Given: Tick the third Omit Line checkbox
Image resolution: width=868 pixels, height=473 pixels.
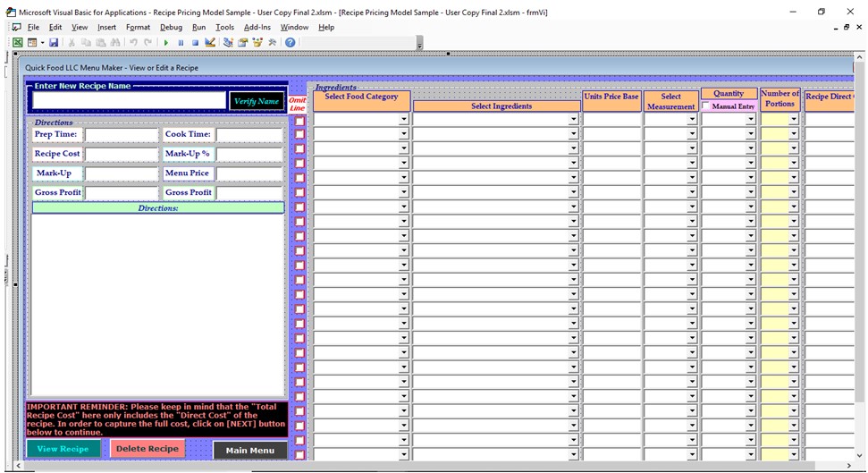Looking at the screenshot, I should tap(299, 149).
